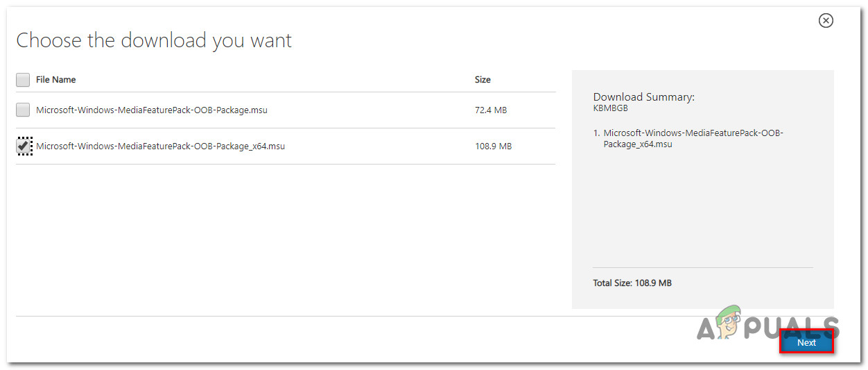
Task: Click the Download Summary heading
Action: click(643, 97)
